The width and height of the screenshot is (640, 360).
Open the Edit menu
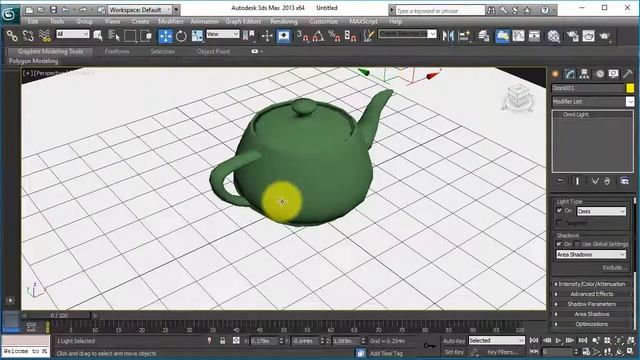(x=33, y=21)
